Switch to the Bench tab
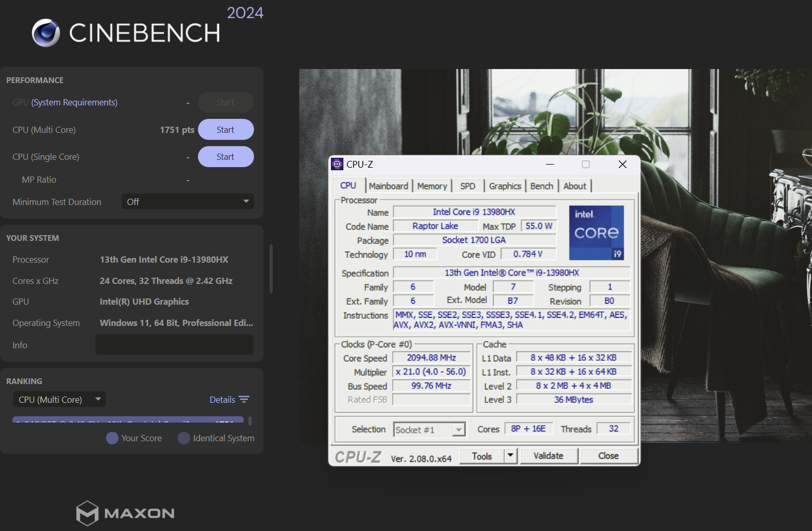This screenshot has height=531, width=812. (x=542, y=186)
